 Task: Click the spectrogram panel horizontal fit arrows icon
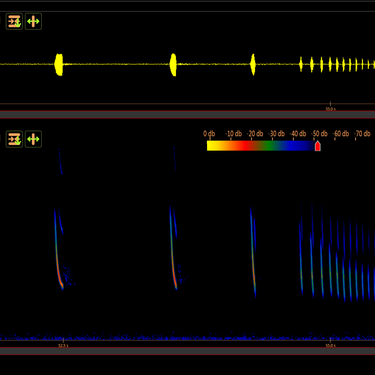click(x=33, y=139)
